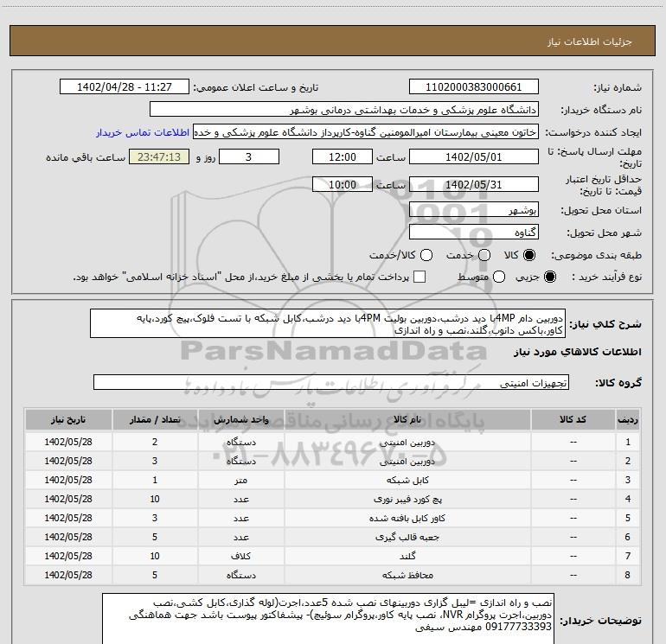Click the buyer organization name field
Viewport: 666px width, 644px height.
coord(344,110)
